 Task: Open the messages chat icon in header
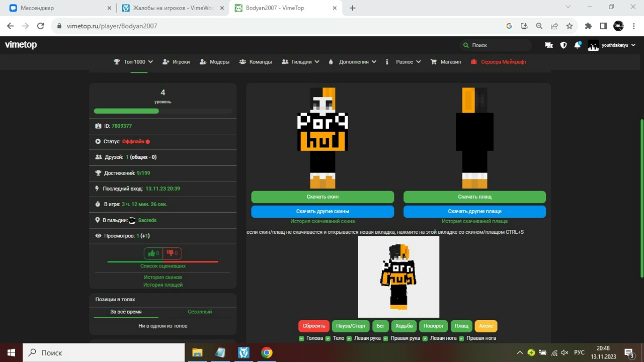point(549,45)
